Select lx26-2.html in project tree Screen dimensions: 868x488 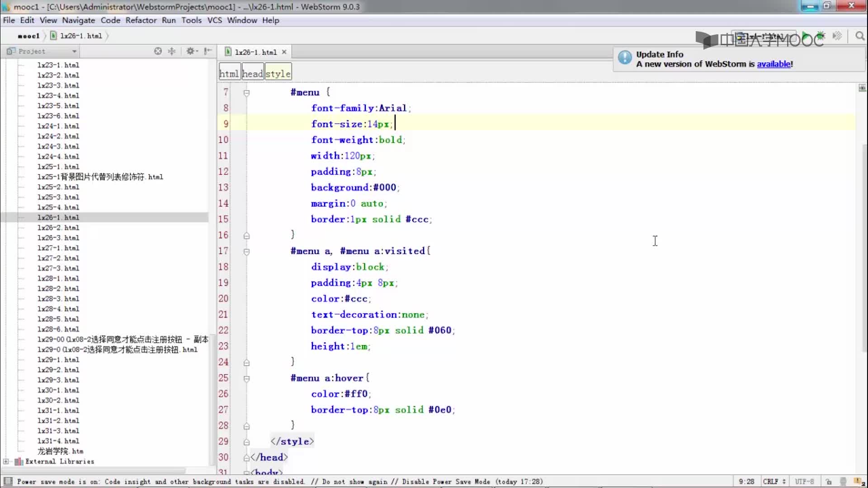point(58,228)
